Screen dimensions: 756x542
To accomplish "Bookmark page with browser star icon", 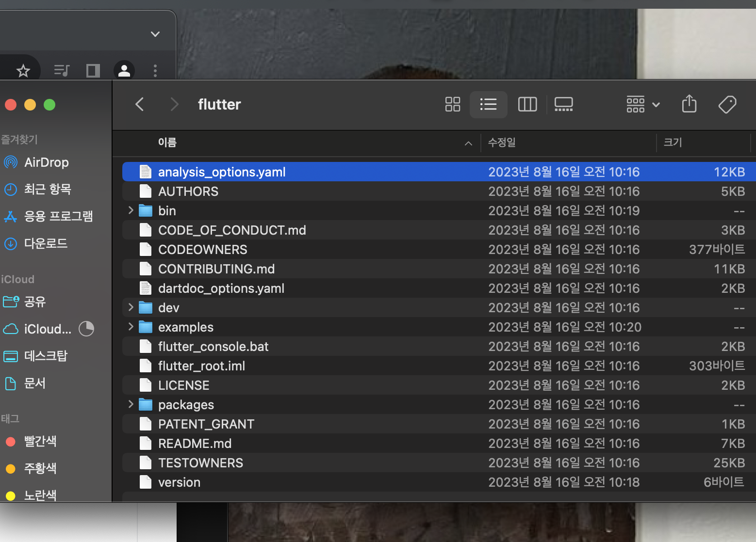I will [x=23, y=71].
